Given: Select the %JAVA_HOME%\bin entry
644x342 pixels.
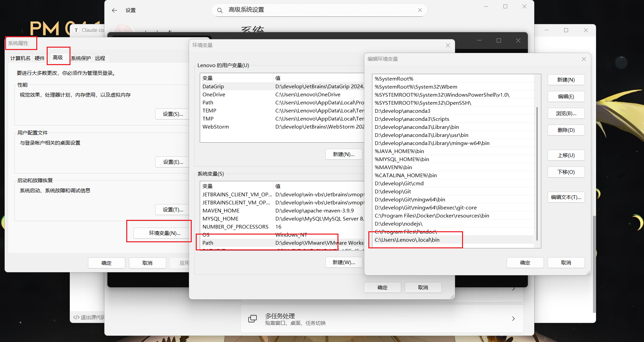Looking at the screenshot, I should [453, 151].
